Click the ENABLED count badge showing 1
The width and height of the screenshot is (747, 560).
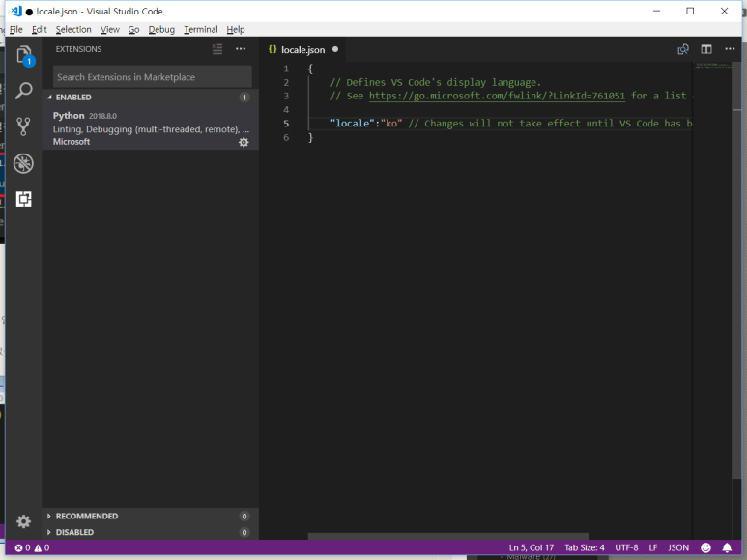coord(244,98)
